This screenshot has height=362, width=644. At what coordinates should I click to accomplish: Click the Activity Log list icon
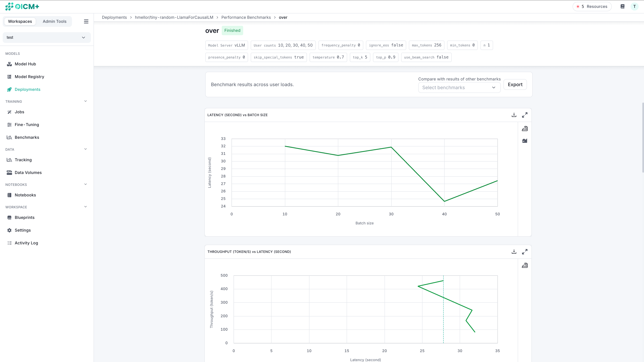pyautogui.click(x=9, y=243)
